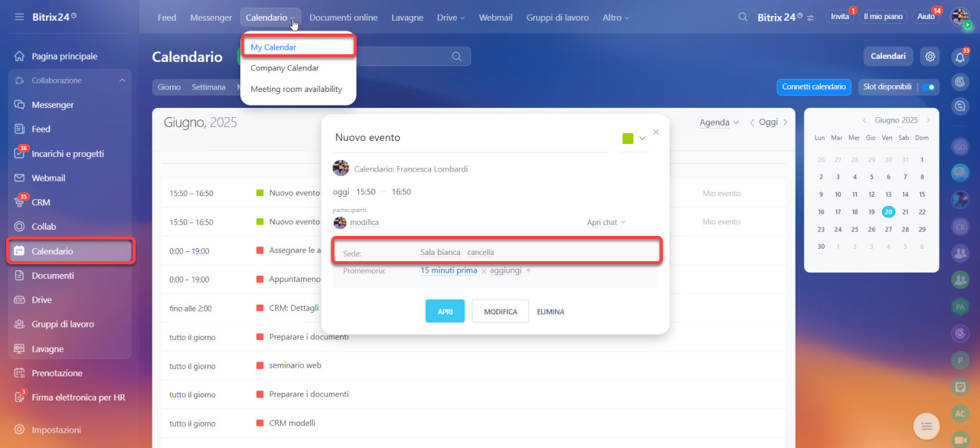Open the 15 minuti prima reminder selector

449,270
